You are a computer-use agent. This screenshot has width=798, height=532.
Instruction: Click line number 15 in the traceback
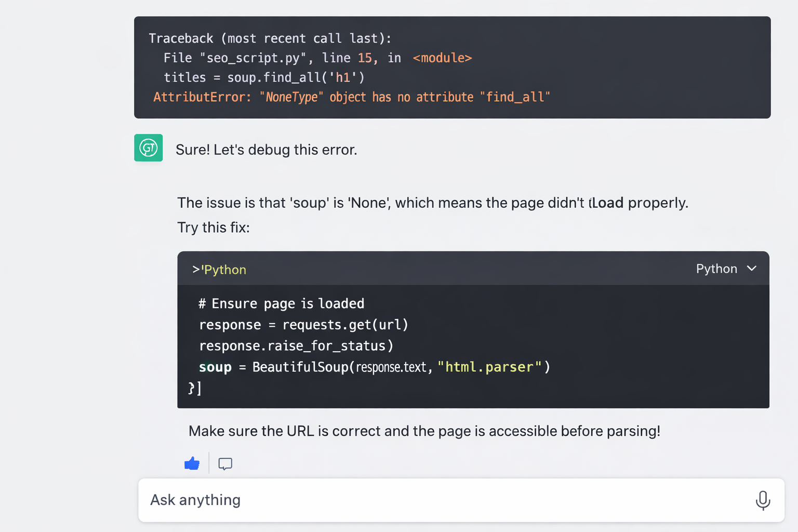(365, 58)
